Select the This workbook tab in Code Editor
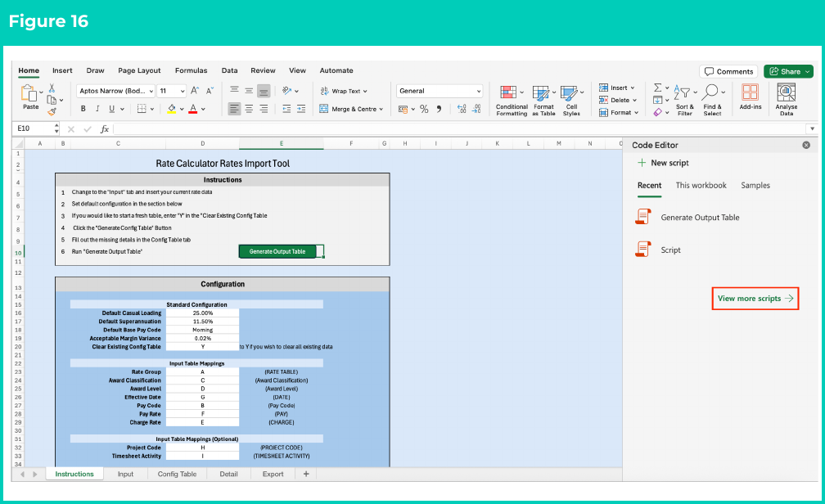825x504 pixels. tap(701, 185)
